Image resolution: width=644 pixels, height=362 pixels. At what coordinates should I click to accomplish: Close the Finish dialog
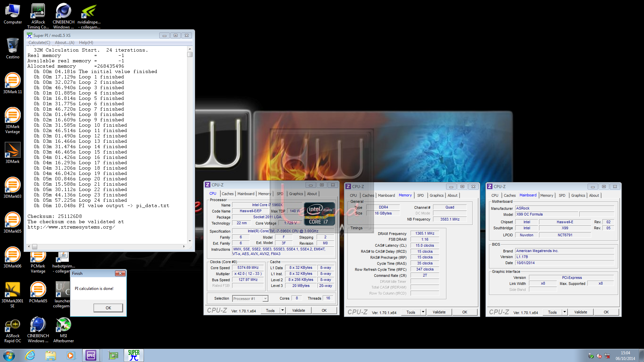(120, 274)
